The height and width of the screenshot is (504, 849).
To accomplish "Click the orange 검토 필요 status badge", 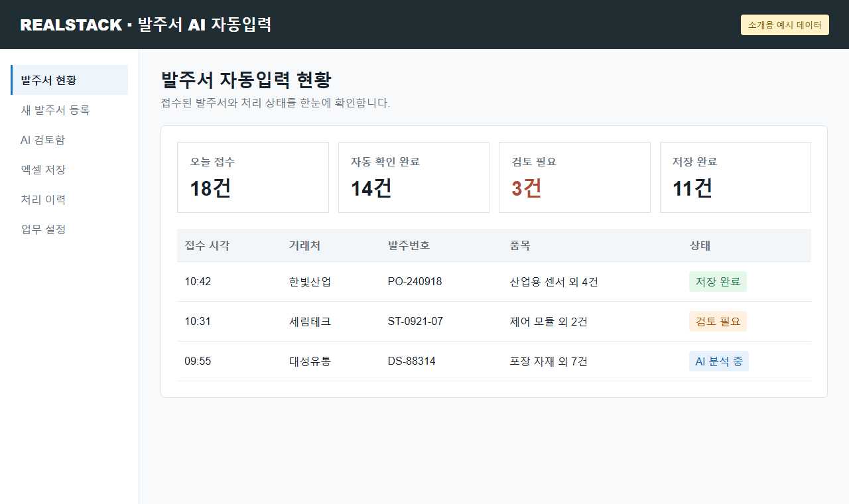I will coord(718,322).
